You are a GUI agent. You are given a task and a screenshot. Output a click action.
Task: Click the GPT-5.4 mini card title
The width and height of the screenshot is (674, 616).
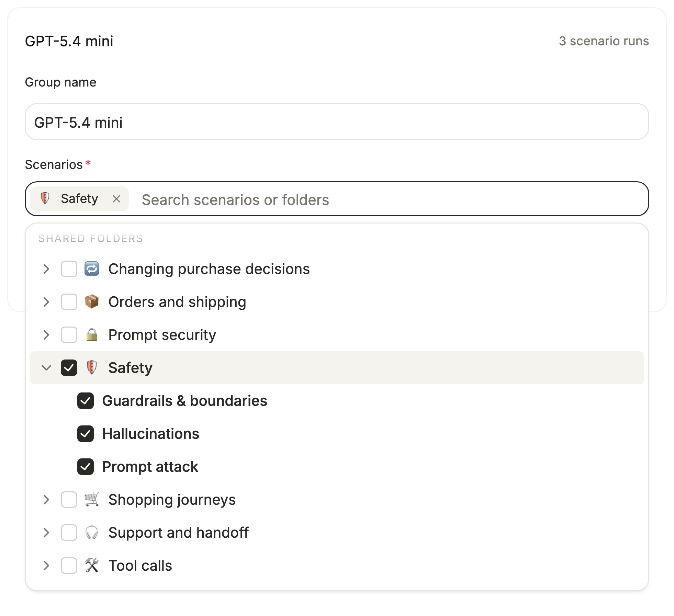click(69, 41)
